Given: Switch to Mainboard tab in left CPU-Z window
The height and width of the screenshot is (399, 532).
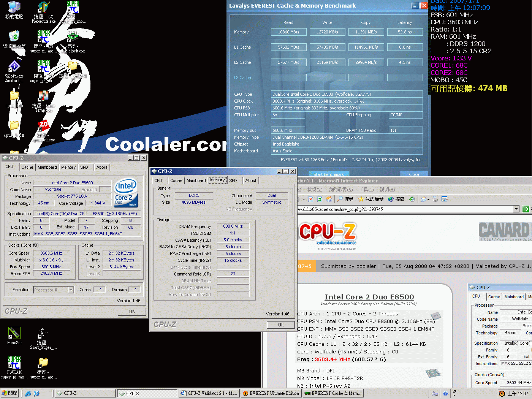Looking at the screenshot, I should click(x=47, y=167).
